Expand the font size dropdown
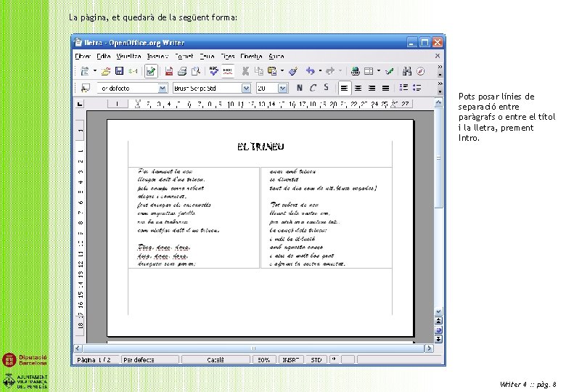The image size is (566, 392). click(283, 88)
